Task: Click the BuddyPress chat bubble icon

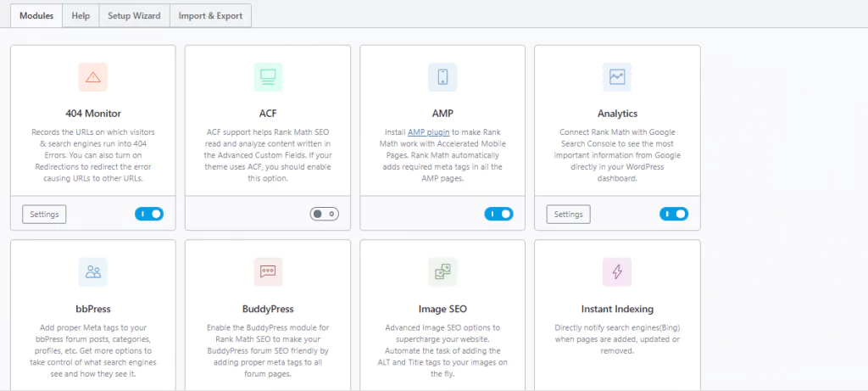Action: (x=268, y=272)
